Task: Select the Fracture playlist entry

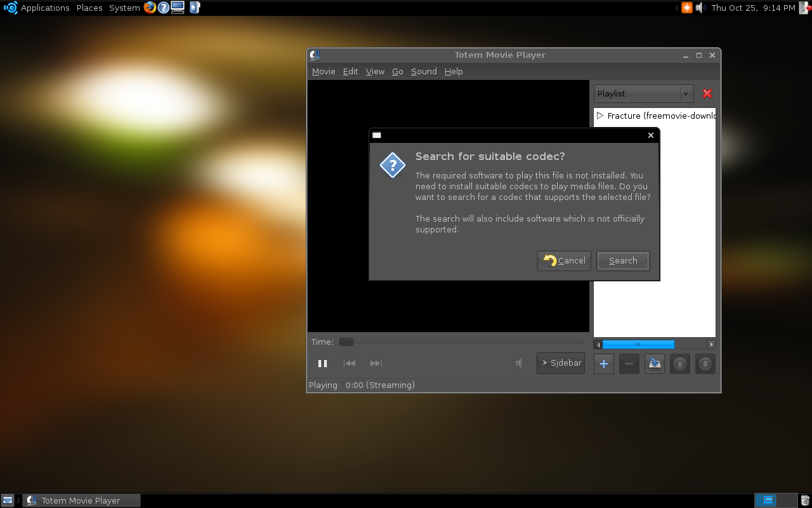Action: point(655,116)
